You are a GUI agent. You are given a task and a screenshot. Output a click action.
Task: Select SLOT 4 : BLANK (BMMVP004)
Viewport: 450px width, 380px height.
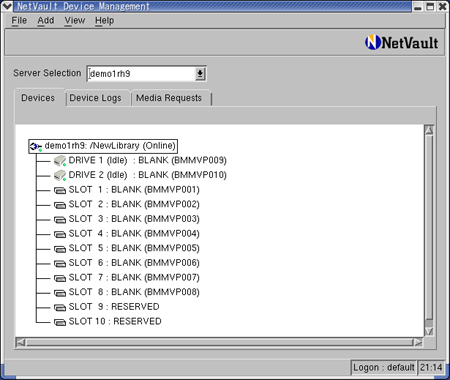tap(127, 234)
